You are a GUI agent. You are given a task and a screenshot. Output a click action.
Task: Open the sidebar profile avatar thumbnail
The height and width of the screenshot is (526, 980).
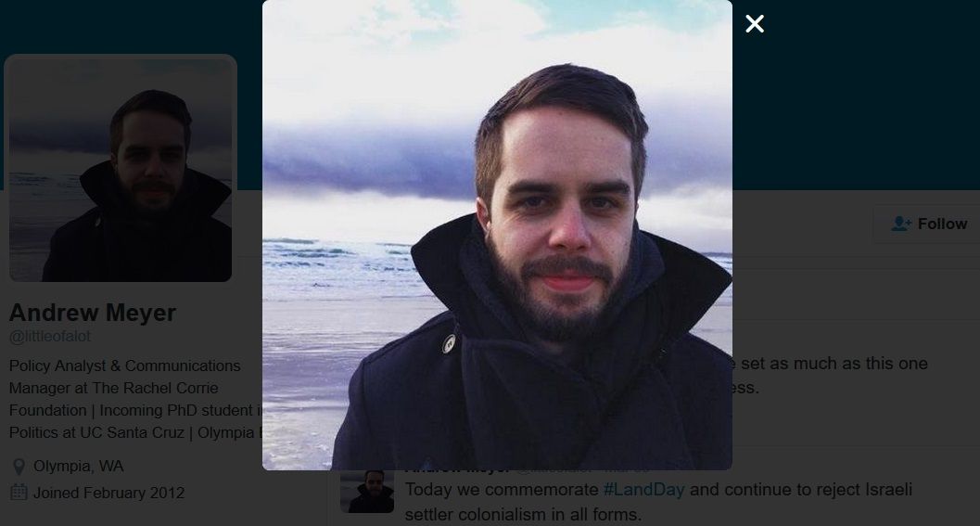(x=121, y=168)
